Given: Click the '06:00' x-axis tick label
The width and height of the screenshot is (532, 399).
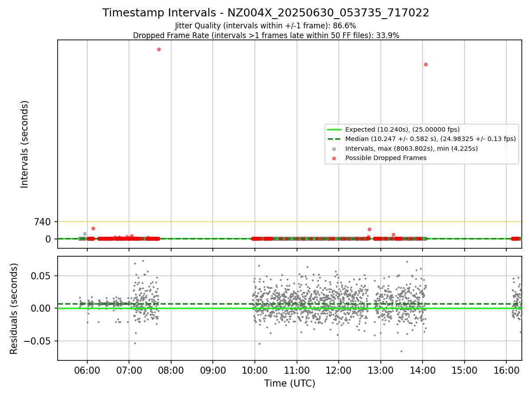Looking at the screenshot, I should (x=87, y=370).
